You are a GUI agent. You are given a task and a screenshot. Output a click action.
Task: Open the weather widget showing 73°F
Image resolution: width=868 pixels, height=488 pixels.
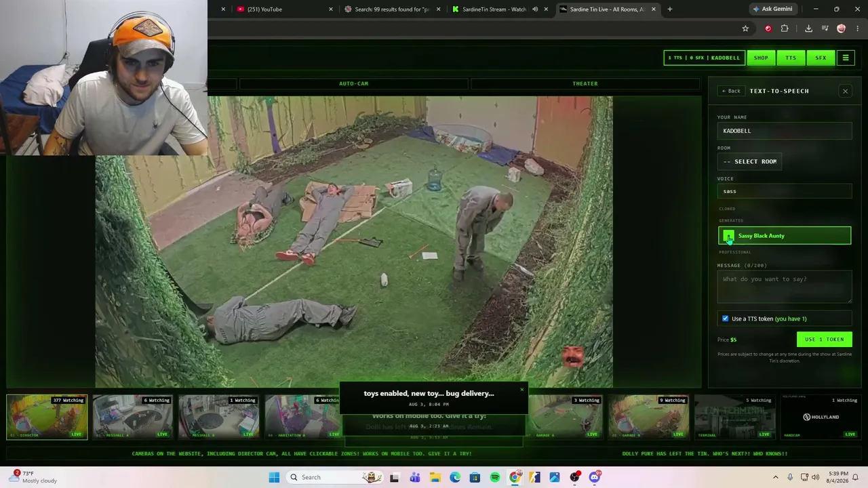[33, 477]
